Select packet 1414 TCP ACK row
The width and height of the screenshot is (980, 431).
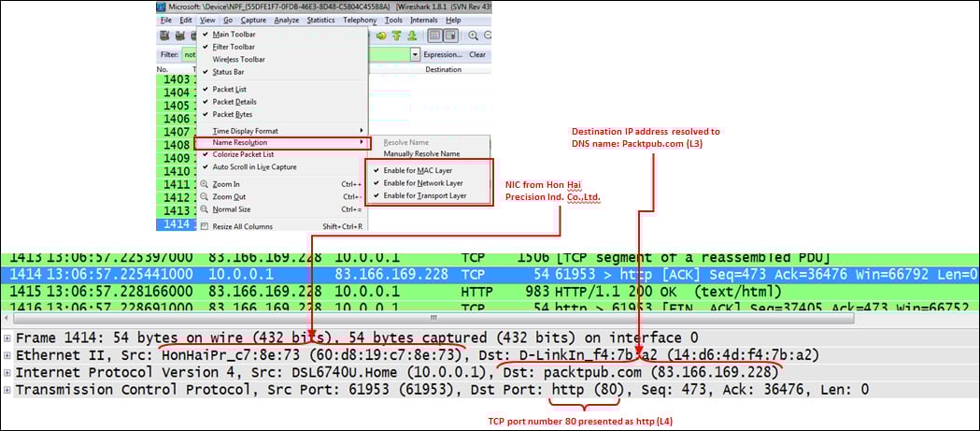point(490,275)
